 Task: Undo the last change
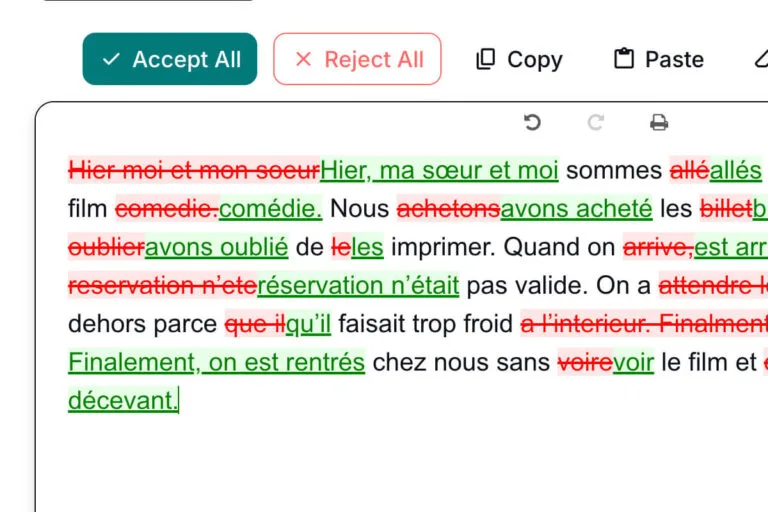coord(532,123)
